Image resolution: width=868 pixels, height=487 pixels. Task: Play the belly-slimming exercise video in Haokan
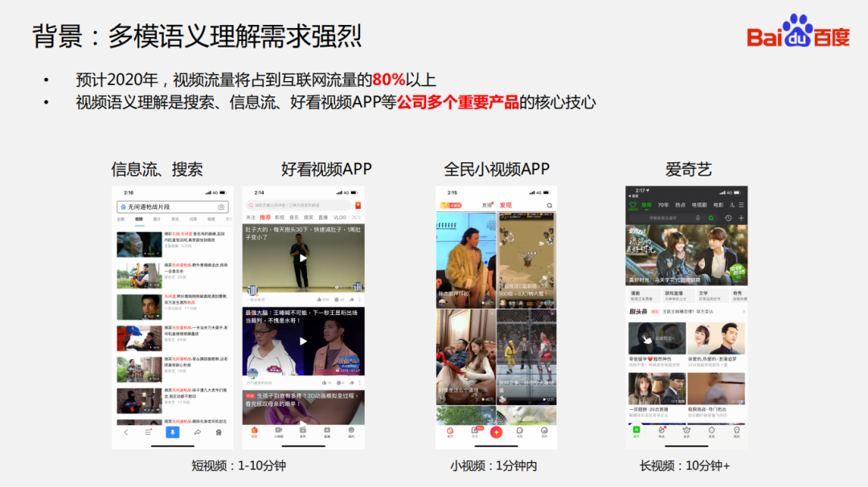[303, 258]
